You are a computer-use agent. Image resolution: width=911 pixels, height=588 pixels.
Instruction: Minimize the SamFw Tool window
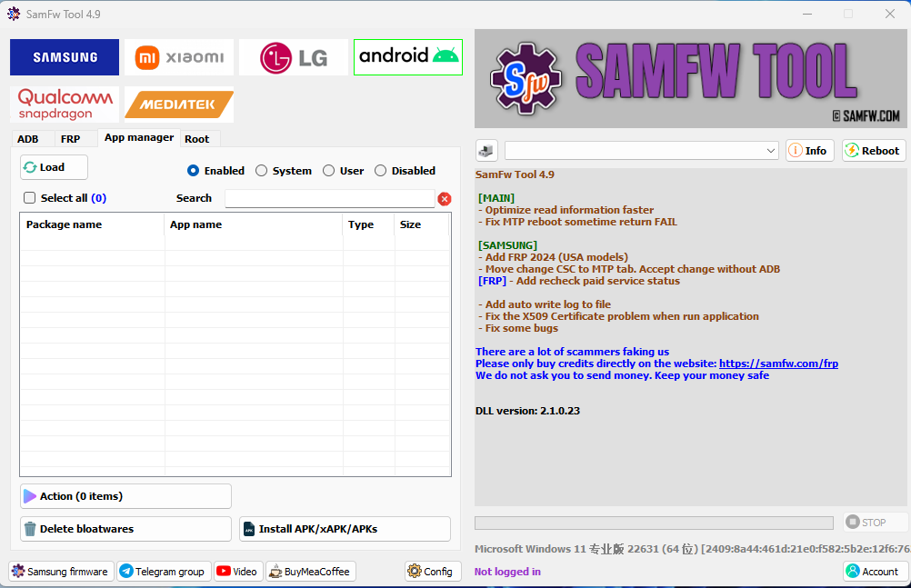(807, 14)
